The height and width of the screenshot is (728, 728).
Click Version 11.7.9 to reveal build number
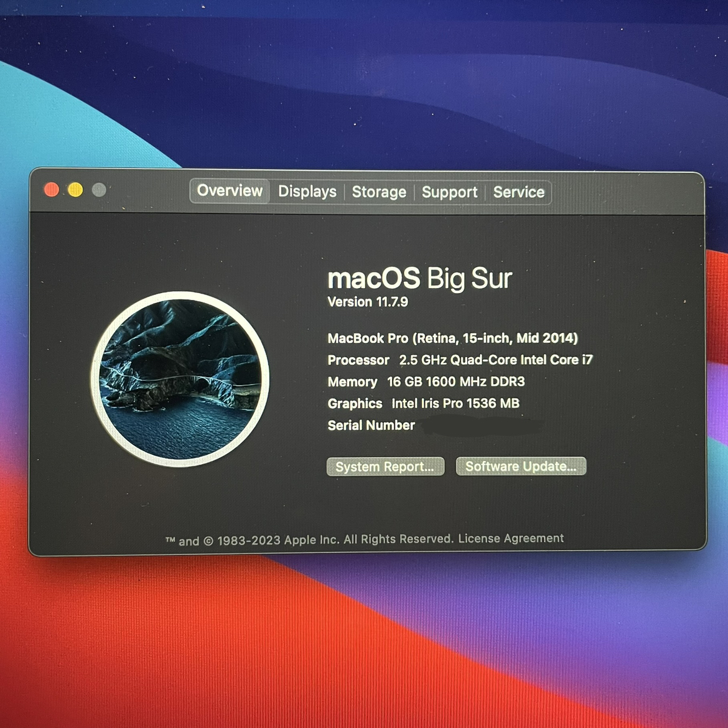[x=368, y=302]
